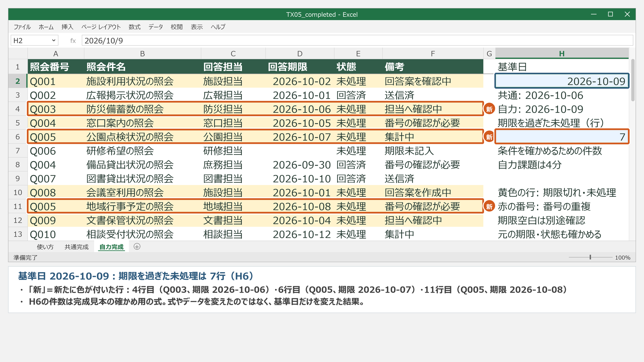Click the select-all corner box

coord(18,54)
